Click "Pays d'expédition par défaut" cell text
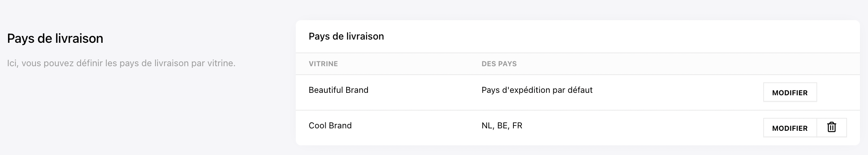Image resolution: width=868 pixels, height=155 pixels. tap(537, 90)
